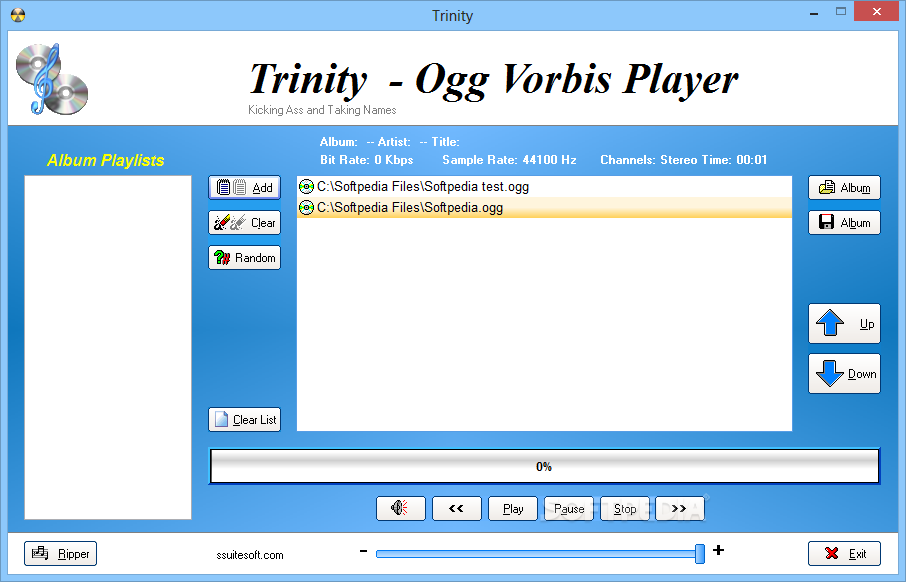Image resolution: width=906 pixels, height=582 pixels.
Task: Empty the playlist with Clear List
Action: point(244,420)
